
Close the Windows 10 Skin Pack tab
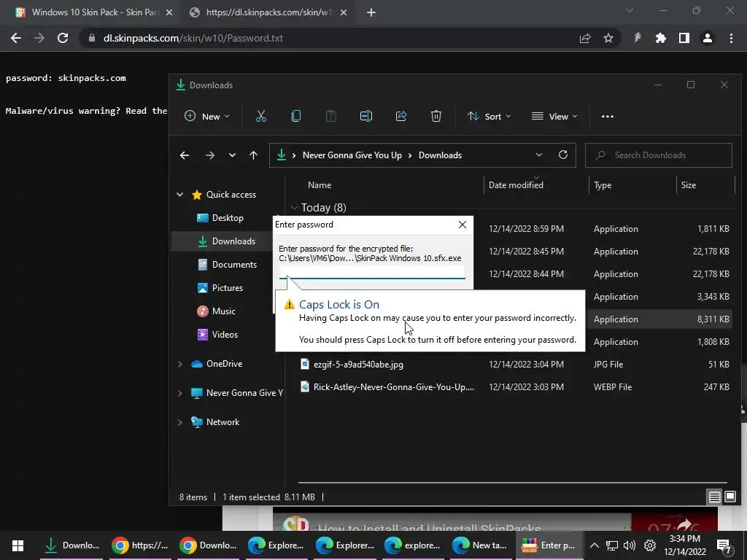(169, 13)
